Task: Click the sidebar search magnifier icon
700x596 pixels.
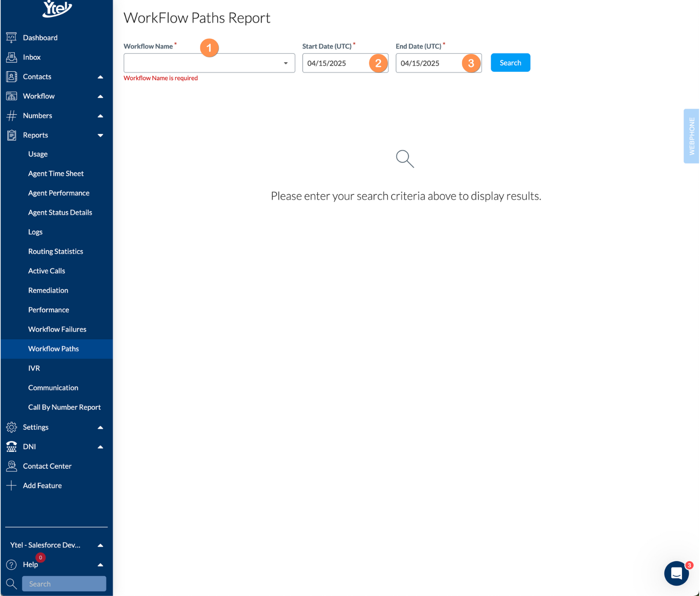Action: (11, 584)
